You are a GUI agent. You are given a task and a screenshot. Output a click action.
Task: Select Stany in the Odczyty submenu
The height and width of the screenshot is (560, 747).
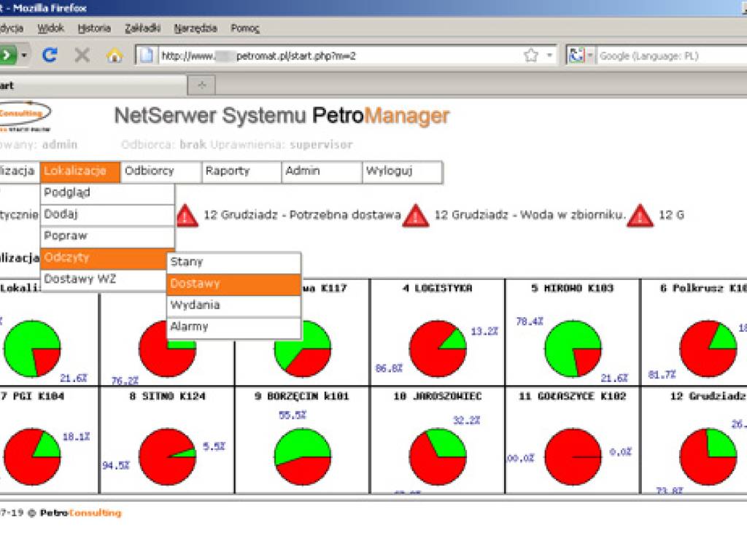pos(234,262)
